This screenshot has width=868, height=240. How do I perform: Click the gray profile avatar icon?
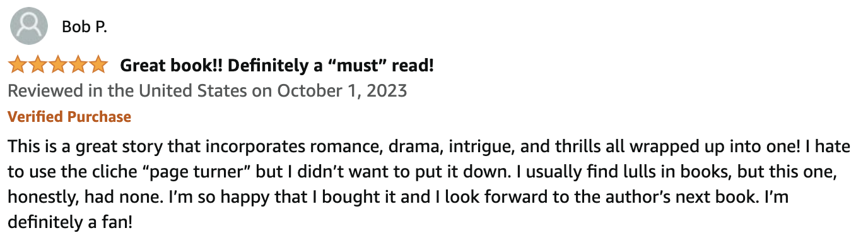(29, 27)
